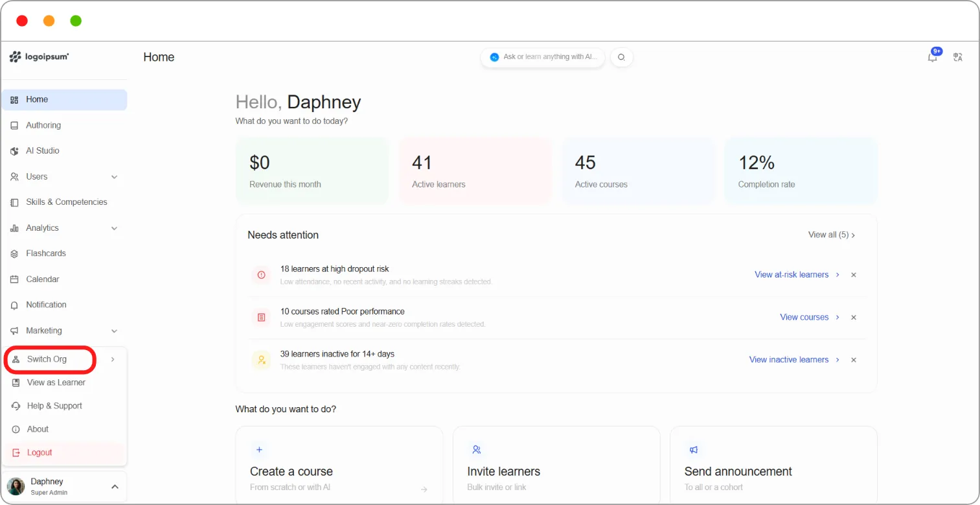The image size is (980, 505).
Task: Click the Completion rate stat card
Action: pyautogui.click(x=801, y=170)
